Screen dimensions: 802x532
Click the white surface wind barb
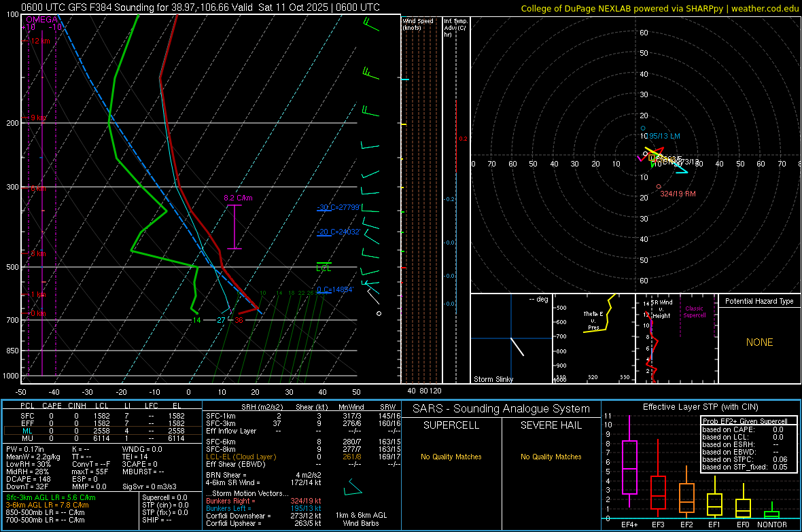(x=373, y=296)
